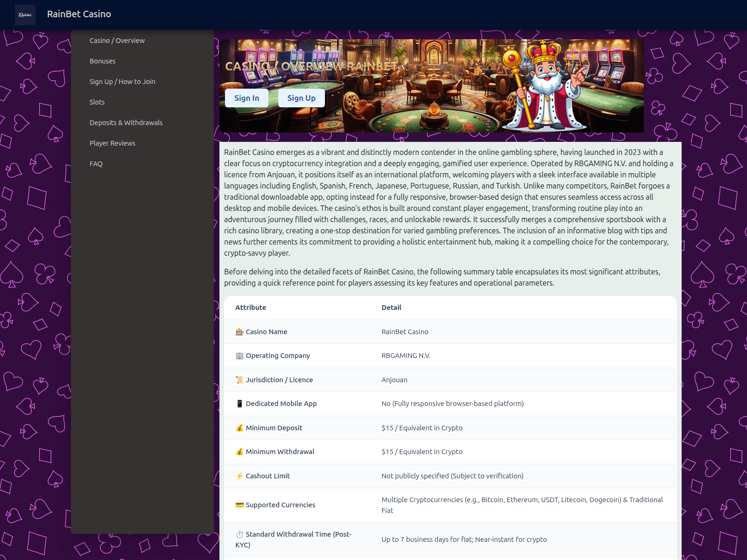Viewport: 747px width, 560px height.
Task: Click the RainBet logo icon in header
Action: point(25,15)
